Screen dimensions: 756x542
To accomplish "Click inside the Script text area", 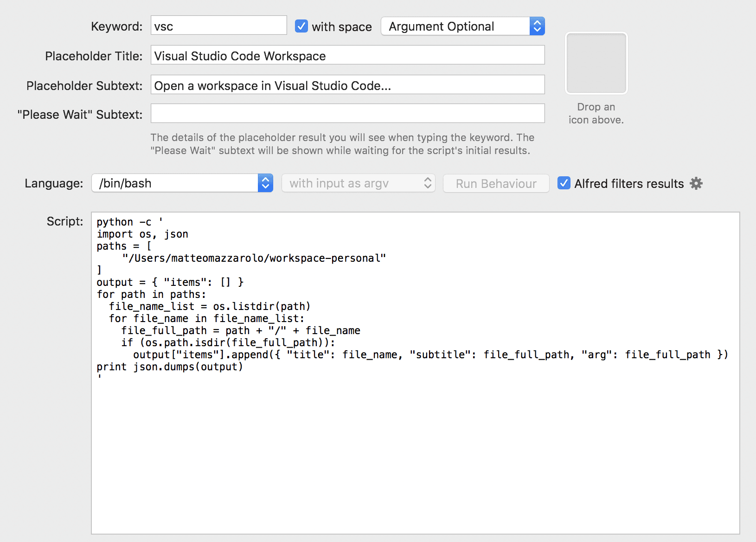I will [x=416, y=373].
